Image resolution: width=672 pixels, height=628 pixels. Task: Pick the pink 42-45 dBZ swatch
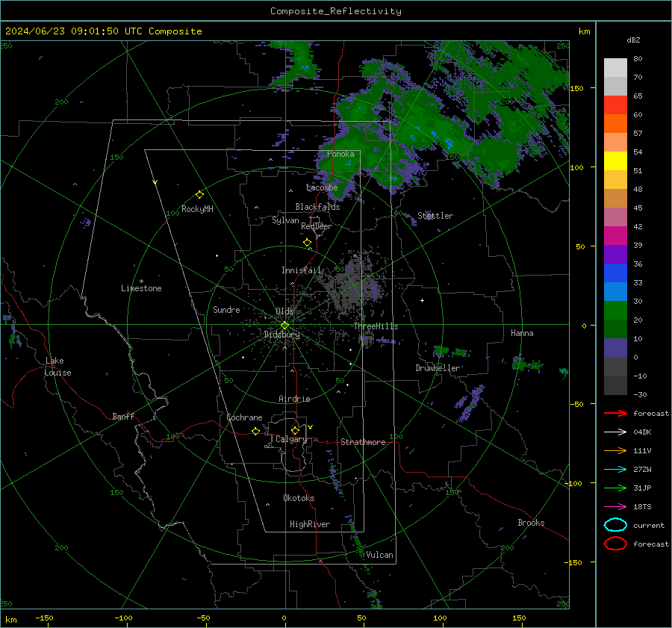pyautogui.click(x=615, y=217)
